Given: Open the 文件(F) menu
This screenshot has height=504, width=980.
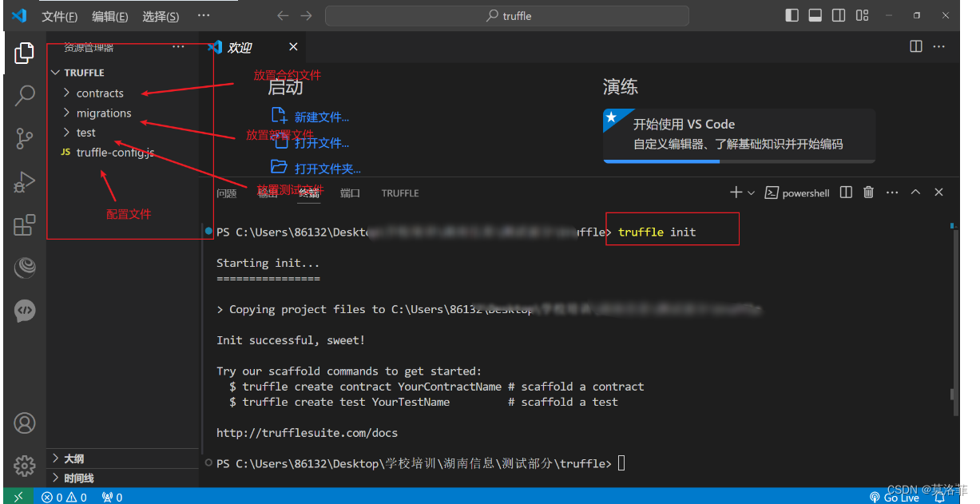Looking at the screenshot, I should pos(60,16).
